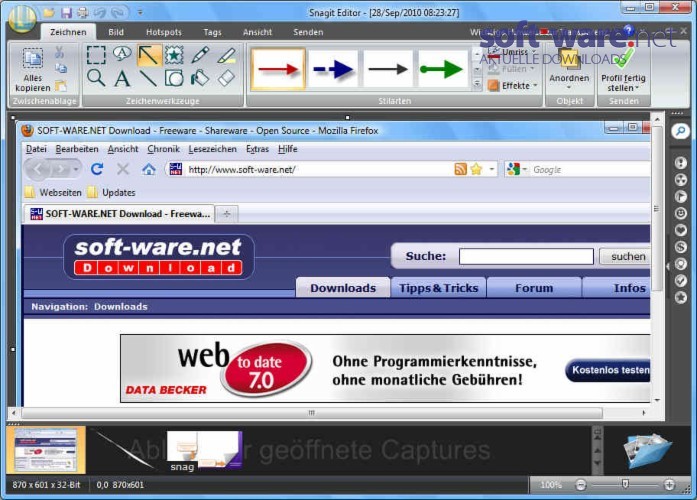Screen dimensions: 697x500
Task: Select the Text tool letter A
Action: point(122,79)
